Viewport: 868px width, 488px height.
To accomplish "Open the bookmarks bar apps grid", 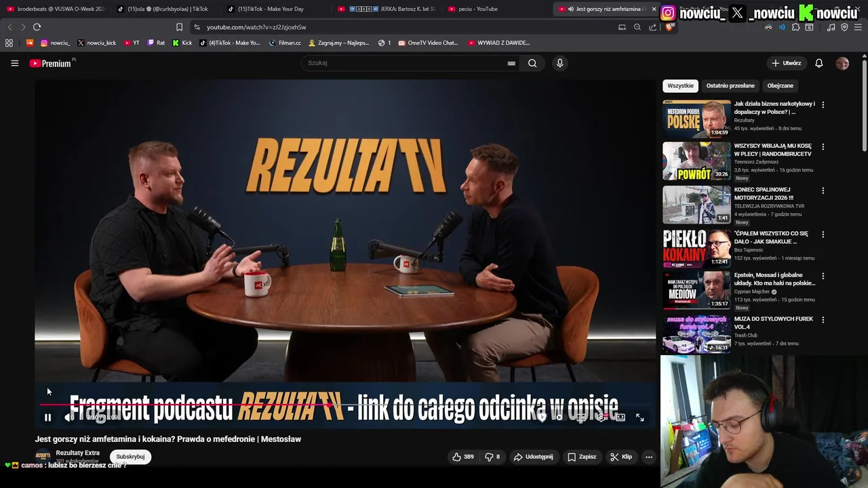I will coord(9,43).
